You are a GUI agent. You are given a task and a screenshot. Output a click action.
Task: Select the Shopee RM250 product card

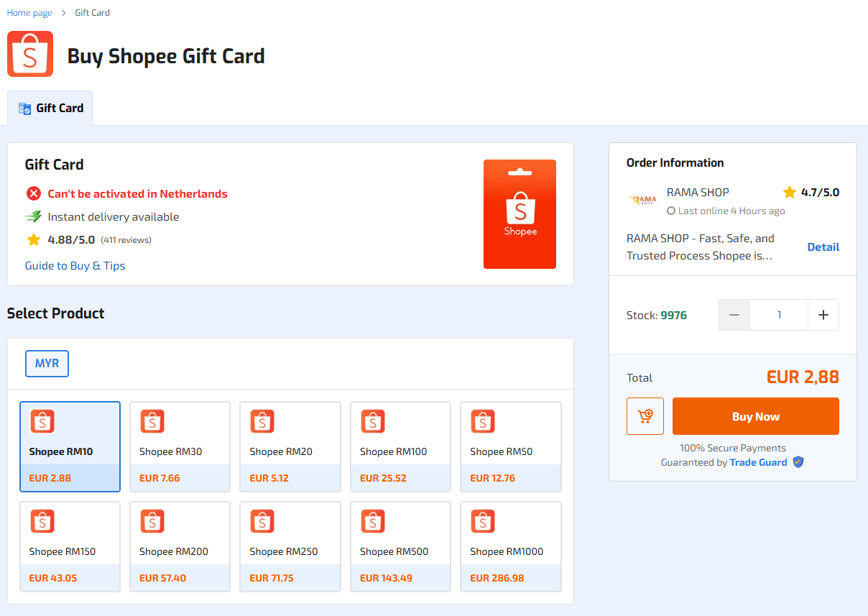(x=290, y=546)
